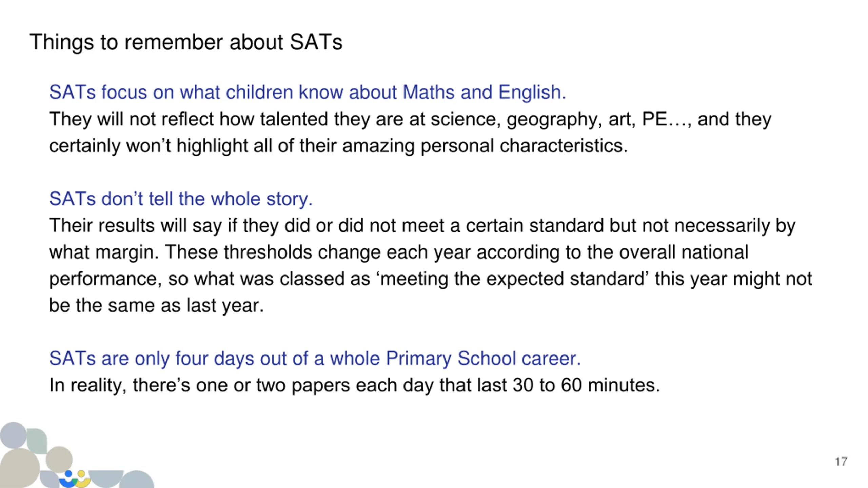Click the blue and yellow people logo
The image size is (868, 488).
(x=75, y=479)
